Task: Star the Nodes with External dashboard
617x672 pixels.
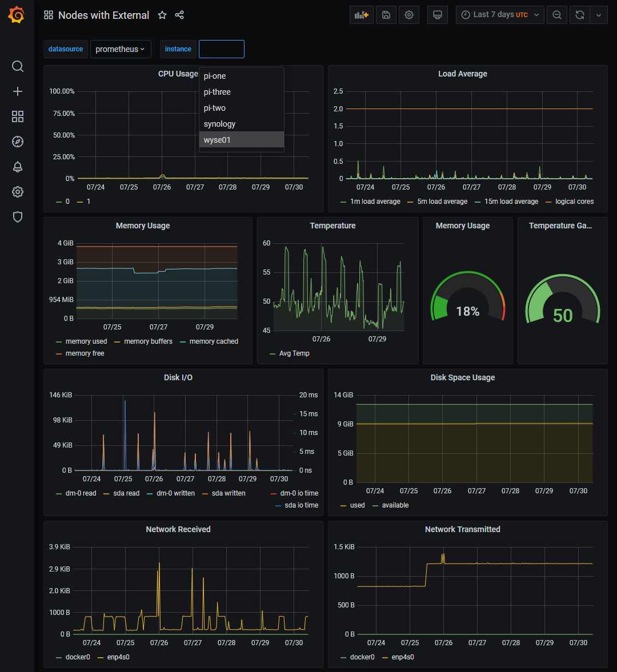Action: coord(162,15)
